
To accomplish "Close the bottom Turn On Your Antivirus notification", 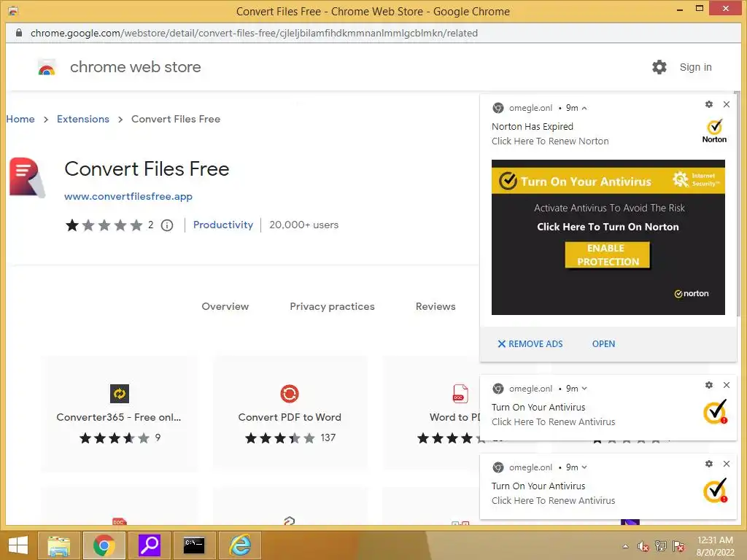I will pos(727,464).
